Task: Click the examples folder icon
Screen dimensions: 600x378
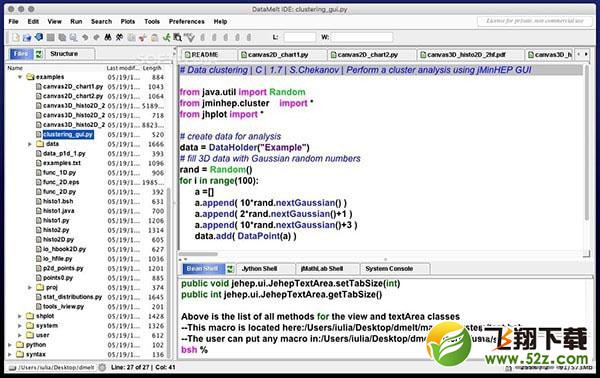Action: click(31, 77)
